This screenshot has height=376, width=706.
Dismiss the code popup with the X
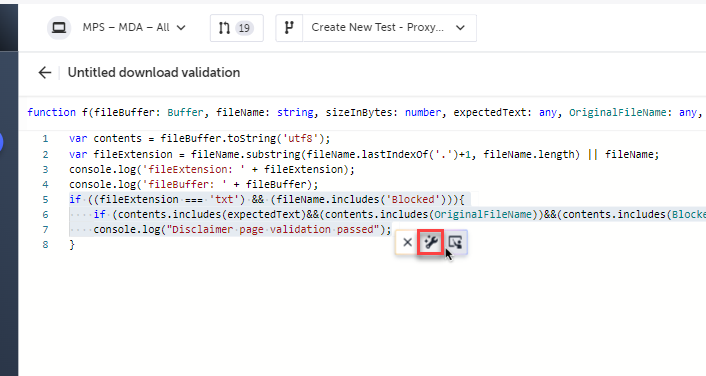[407, 242]
